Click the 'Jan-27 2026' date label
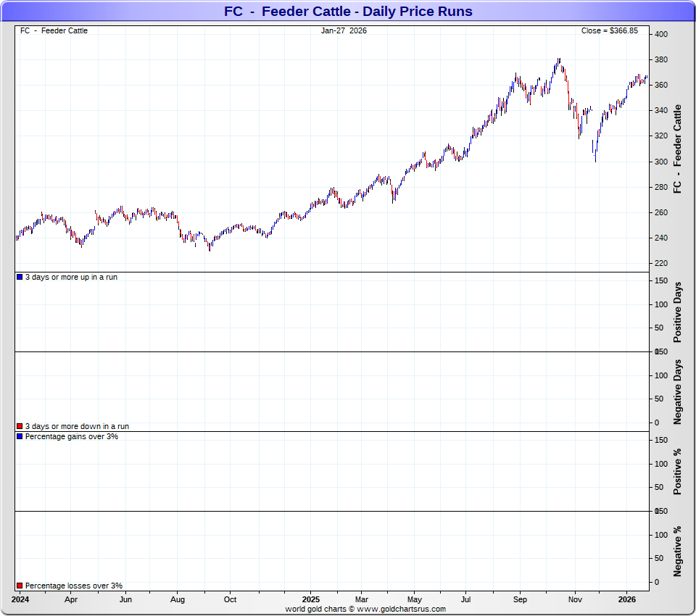 click(x=344, y=30)
